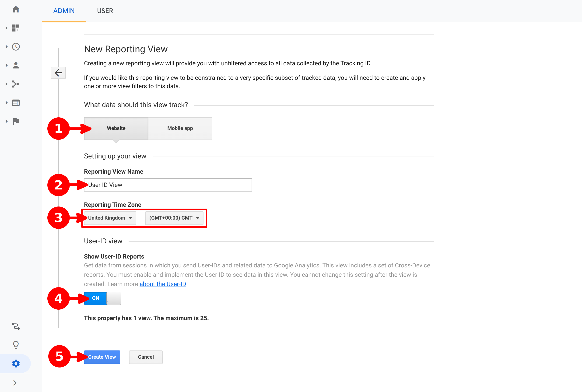This screenshot has width=582, height=392.
Task: Open the Acquisition icon in sidebar
Action: click(16, 84)
